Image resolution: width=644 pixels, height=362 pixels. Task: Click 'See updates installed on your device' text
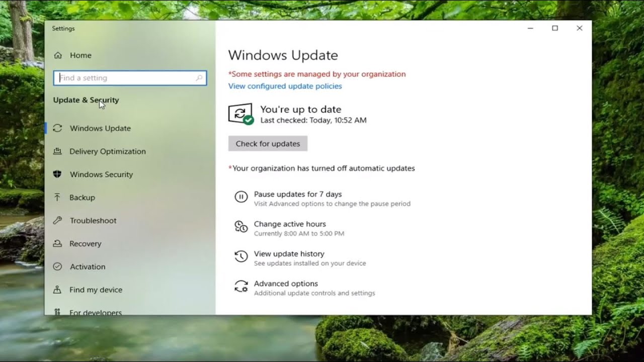coord(310,263)
